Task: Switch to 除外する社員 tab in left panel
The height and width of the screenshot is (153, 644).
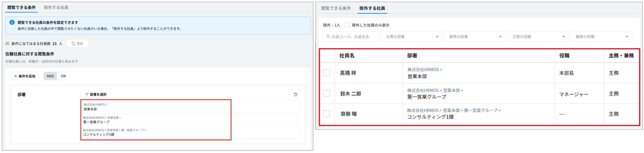Action: [56, 7]
